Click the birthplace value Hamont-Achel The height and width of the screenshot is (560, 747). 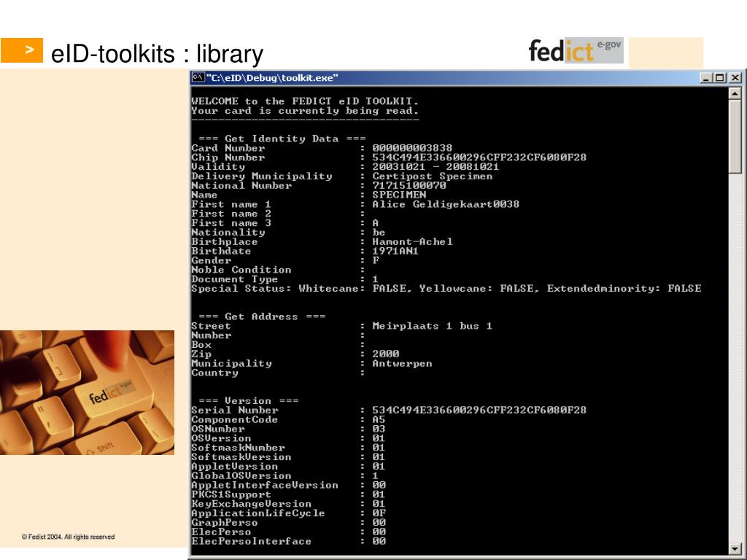click(413, 241)
